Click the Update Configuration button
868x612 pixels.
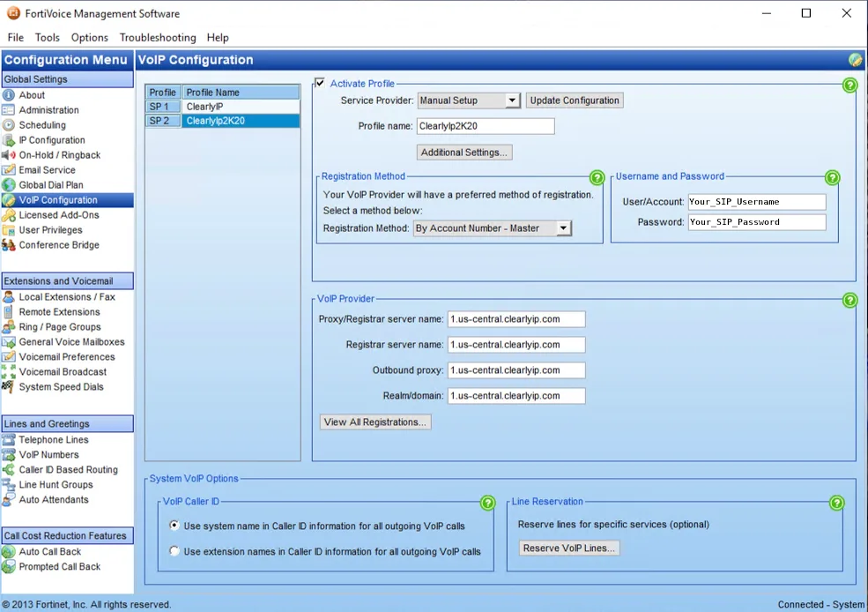pos(575,101)
